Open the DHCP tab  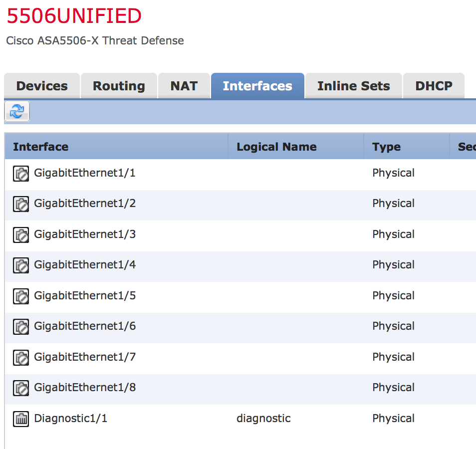[434, 86]
